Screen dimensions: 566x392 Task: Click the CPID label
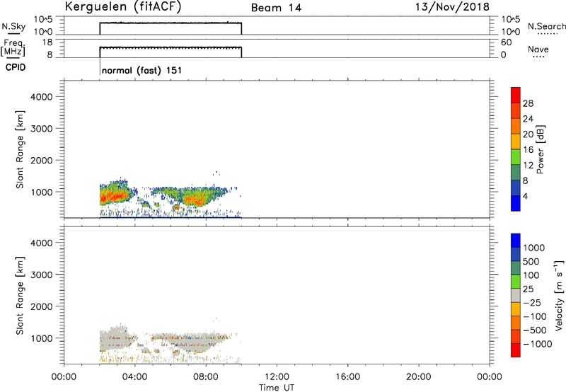16,67
